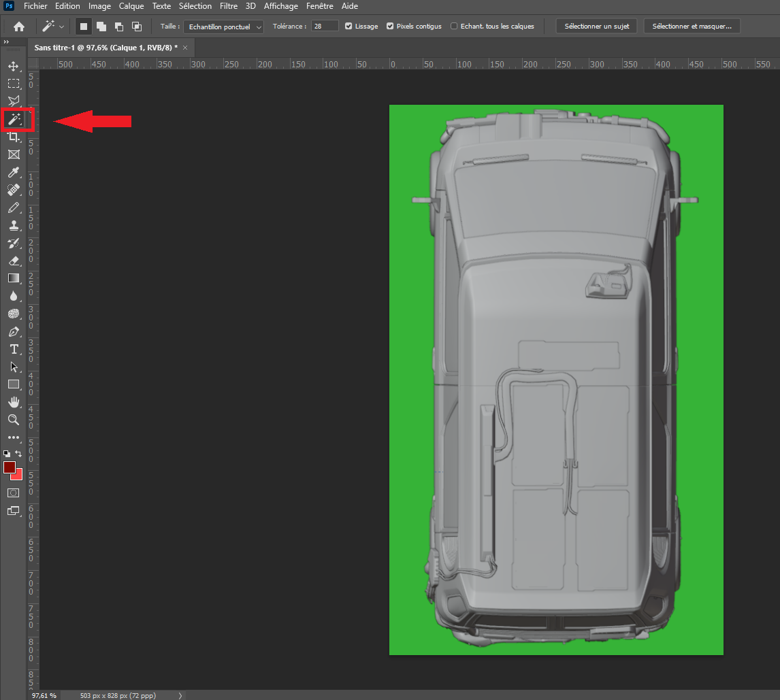Select the Magic Wand tool
This screenshot has height=700, width=780.
(x=13, y=120)
